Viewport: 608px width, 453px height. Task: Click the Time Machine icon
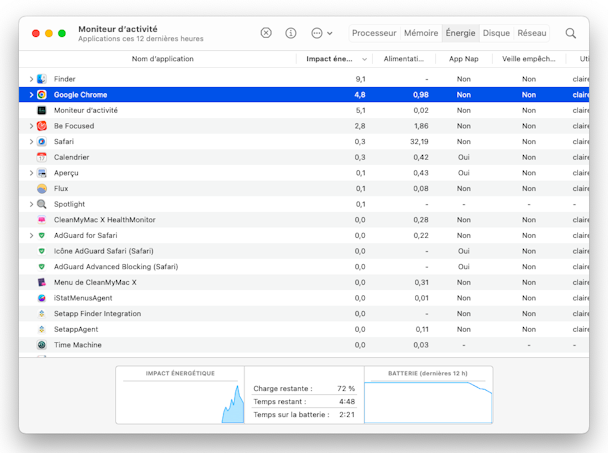click(42, 345)
